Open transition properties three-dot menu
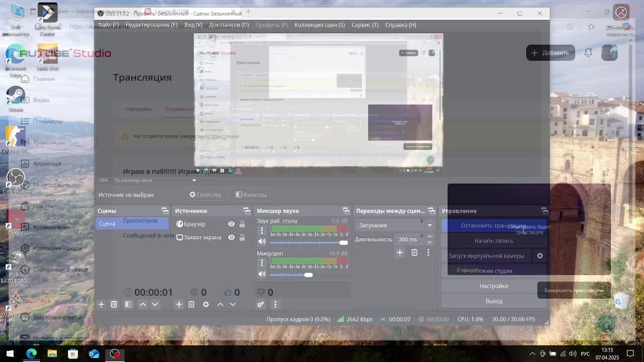Screen dimensions: 644x362 (x=428, y=252)
